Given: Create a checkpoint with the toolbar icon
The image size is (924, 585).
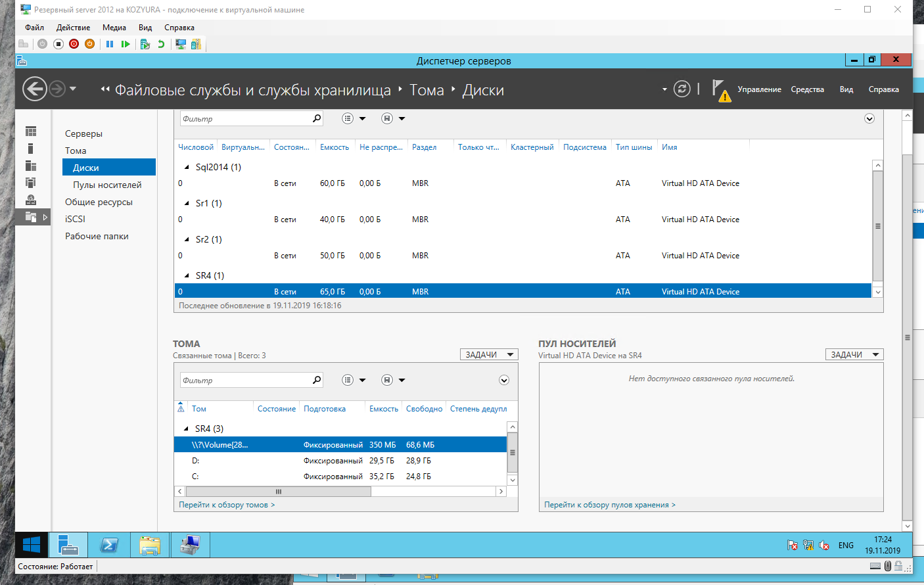Looking at the screenshot, I should [145, 44].
